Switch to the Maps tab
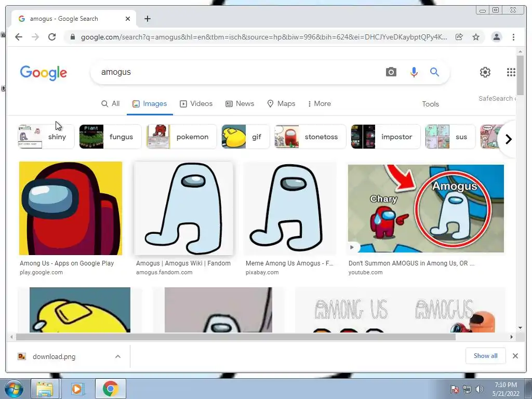 (281, 103)
